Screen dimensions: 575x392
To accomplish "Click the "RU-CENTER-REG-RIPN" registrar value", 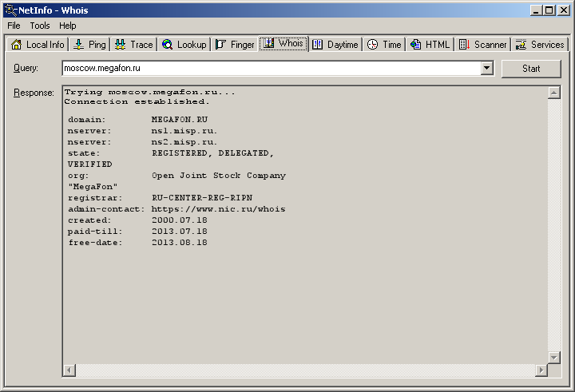I will 202,198.
